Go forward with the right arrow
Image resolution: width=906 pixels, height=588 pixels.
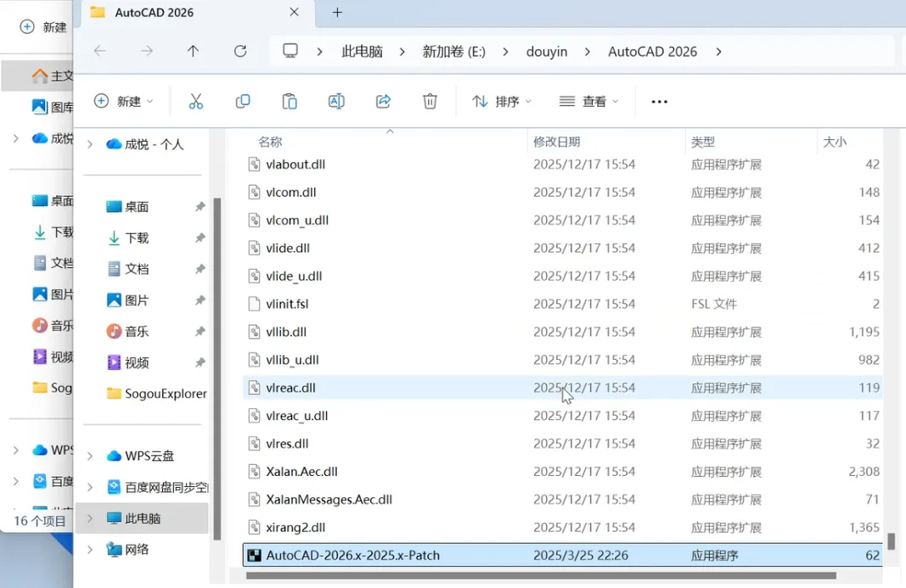[x=147, y=51]
